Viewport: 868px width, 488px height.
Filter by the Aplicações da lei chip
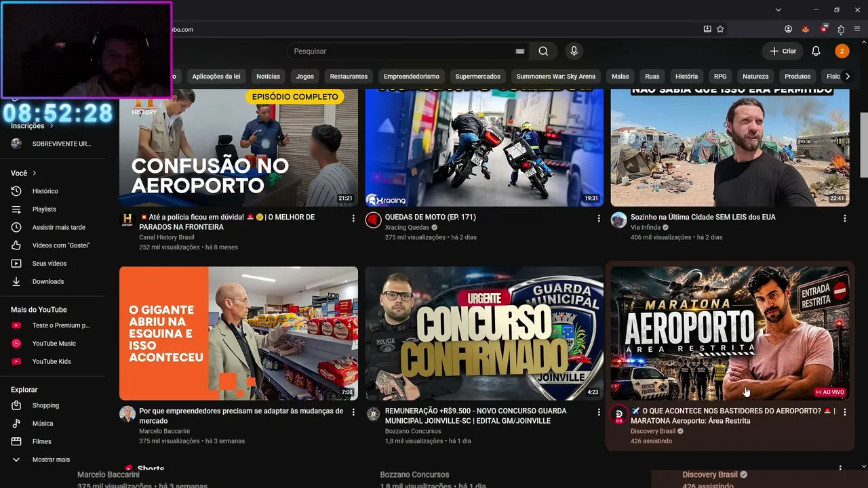click(x=216, y=77)
